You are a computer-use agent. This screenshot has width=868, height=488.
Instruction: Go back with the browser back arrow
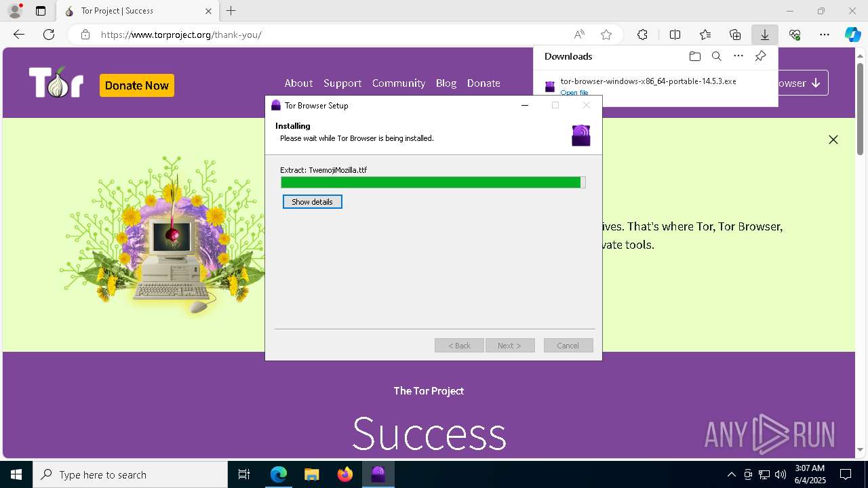19,35
